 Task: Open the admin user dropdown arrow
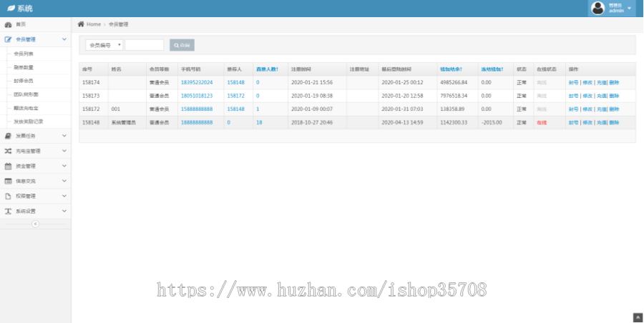pyautogui.click(x=629, y=8)
